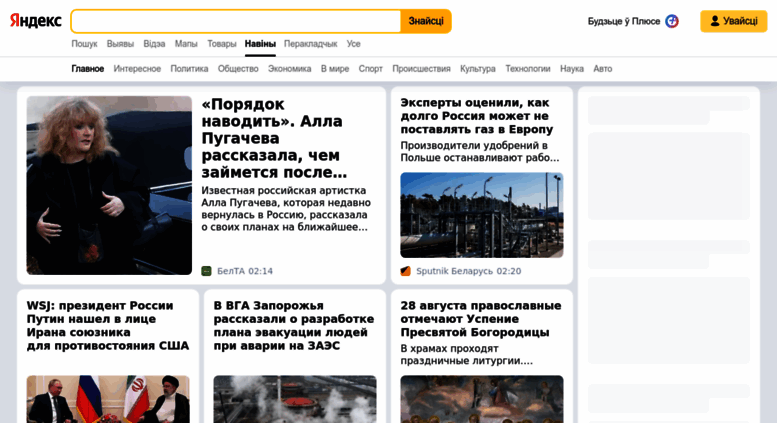The image size is (777, 423).
Task: Open the Pugacheva article photo
Action: [109, 185]
